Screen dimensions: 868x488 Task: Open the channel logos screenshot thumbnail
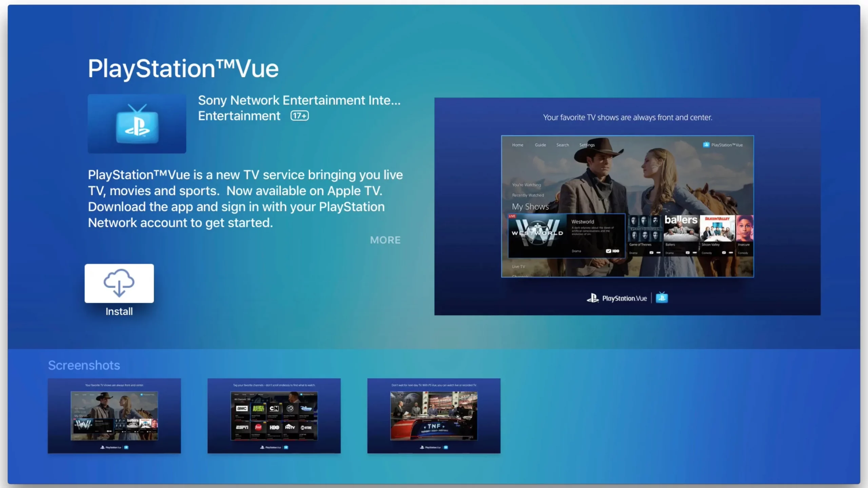pyautogui.click(x=274, y=416)
